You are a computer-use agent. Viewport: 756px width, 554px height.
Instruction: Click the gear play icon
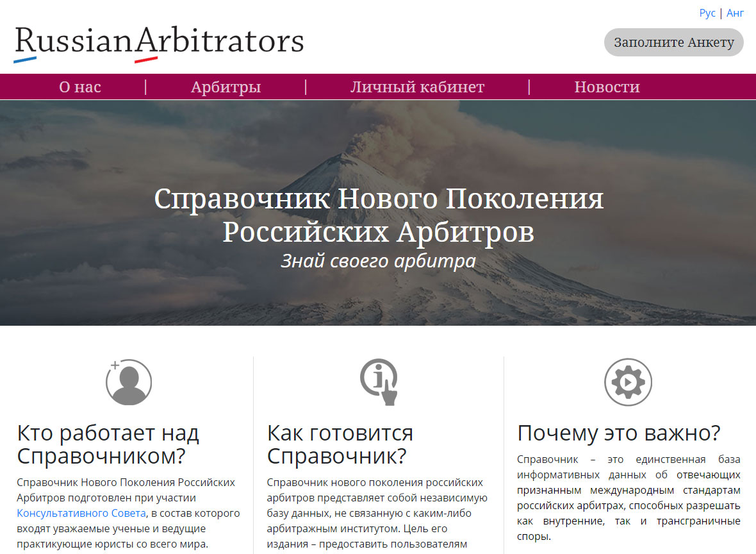[629, 382]
